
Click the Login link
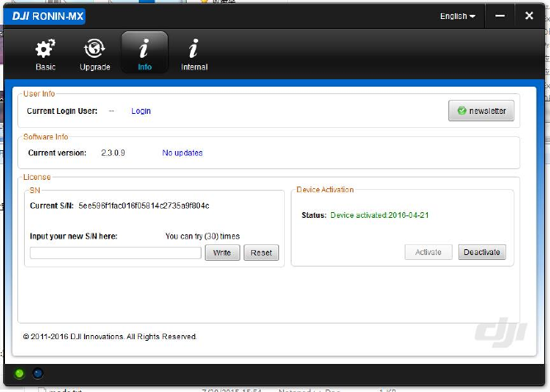tap(141, 111)
